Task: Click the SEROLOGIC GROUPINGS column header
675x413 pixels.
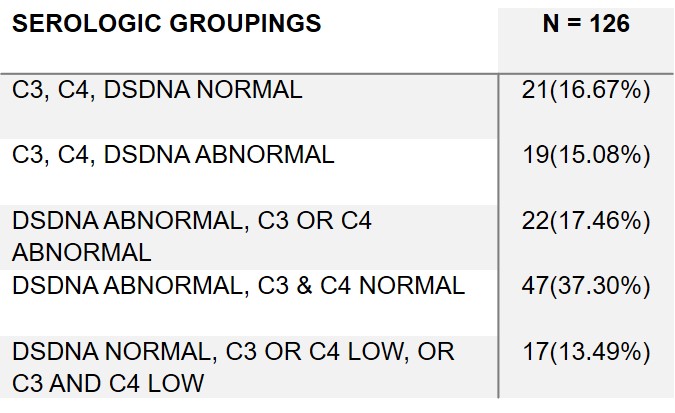Action: pyautogui.click(x=166, y=24)
